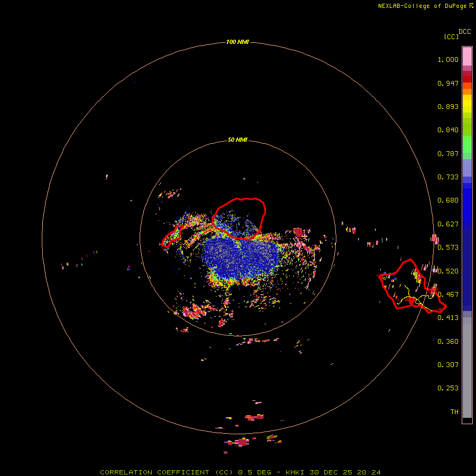Click the 0.467 color scale value

448,295
